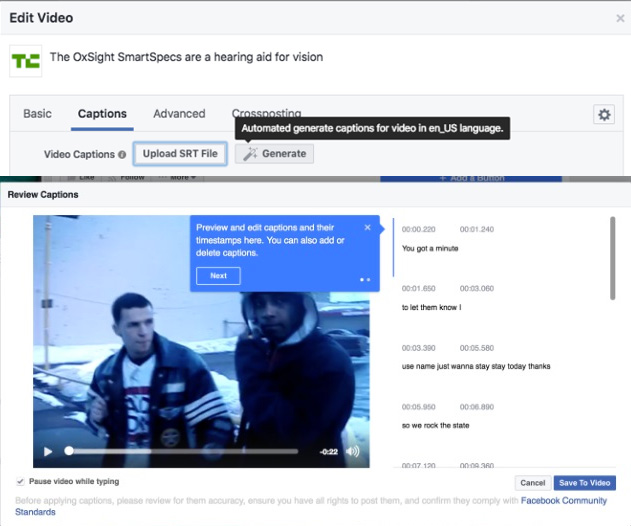
Task: Click Save To Video button
Action: click(x=584, y=483)
